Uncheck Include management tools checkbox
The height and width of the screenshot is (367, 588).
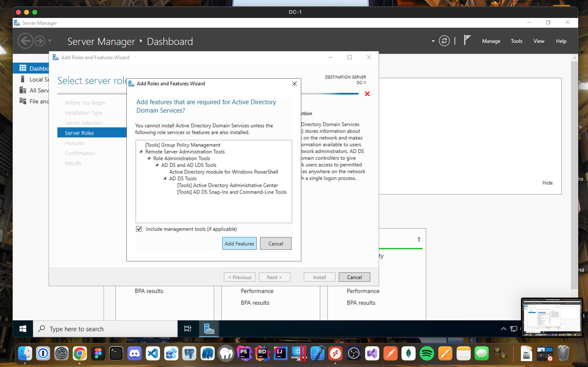pyautogui.click(x=139, y=229)
